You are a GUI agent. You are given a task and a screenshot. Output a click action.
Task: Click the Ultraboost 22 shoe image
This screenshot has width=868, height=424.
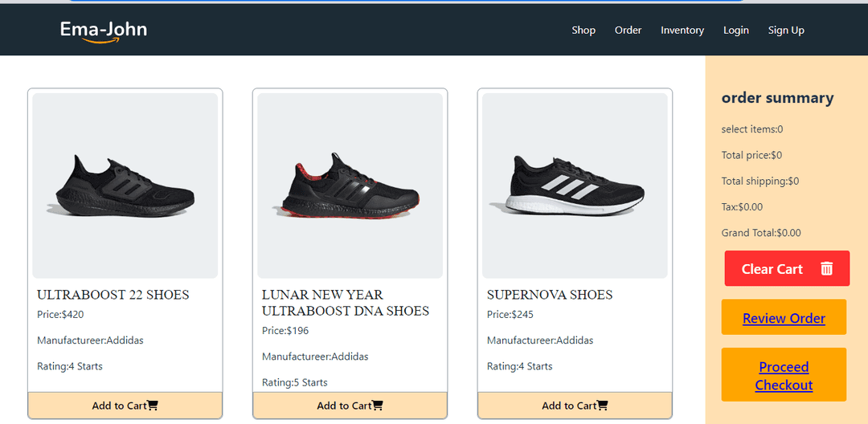pyautogui.click(x=125, y=185)
